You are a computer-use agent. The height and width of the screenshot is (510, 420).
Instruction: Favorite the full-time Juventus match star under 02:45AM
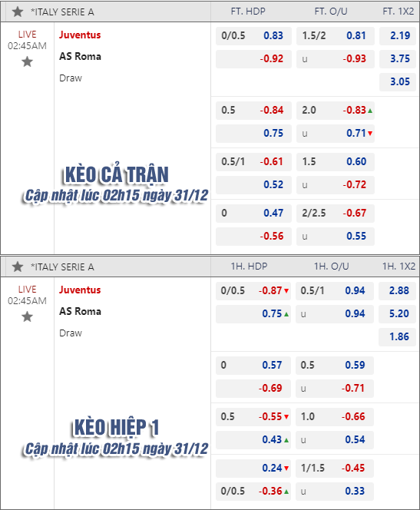28,61
